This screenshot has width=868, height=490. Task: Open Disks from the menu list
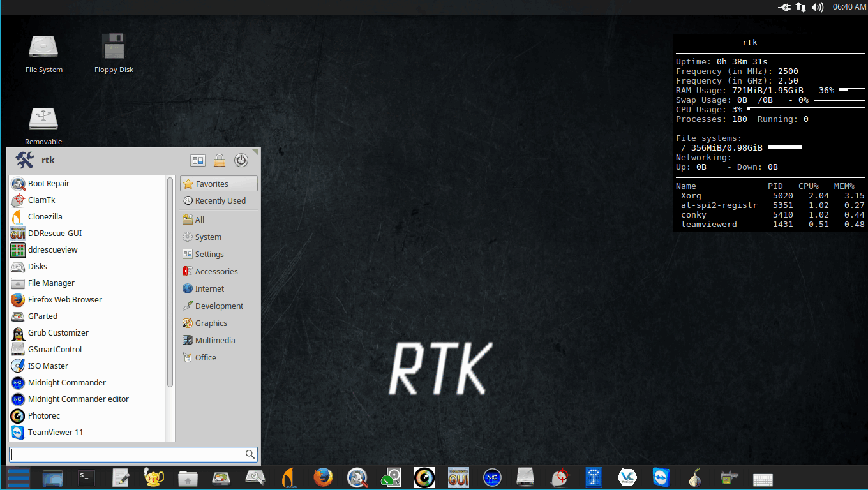tap(87, 267)
